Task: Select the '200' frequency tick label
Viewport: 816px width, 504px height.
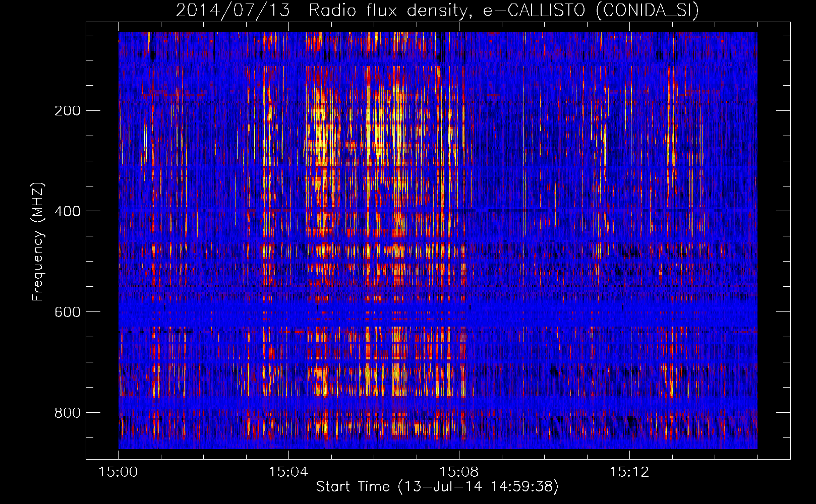Action: click(68, 111)
